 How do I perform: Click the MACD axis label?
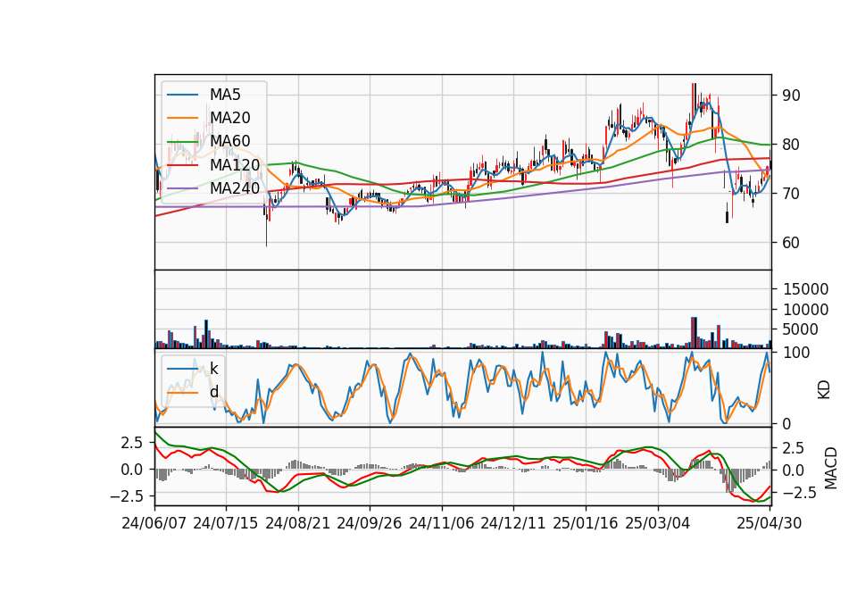[831, 468]
